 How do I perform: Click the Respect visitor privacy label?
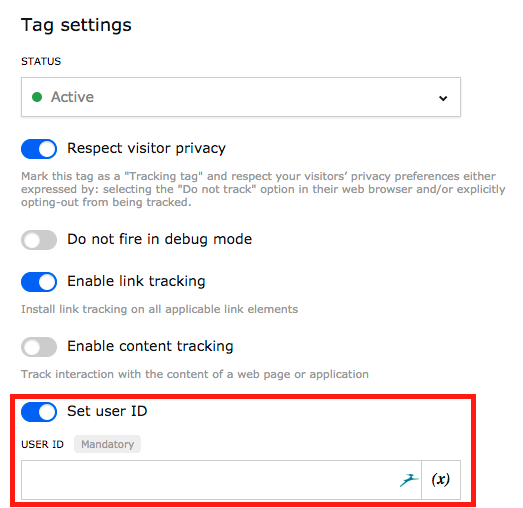pyautogui.click(x=146, y=148)
